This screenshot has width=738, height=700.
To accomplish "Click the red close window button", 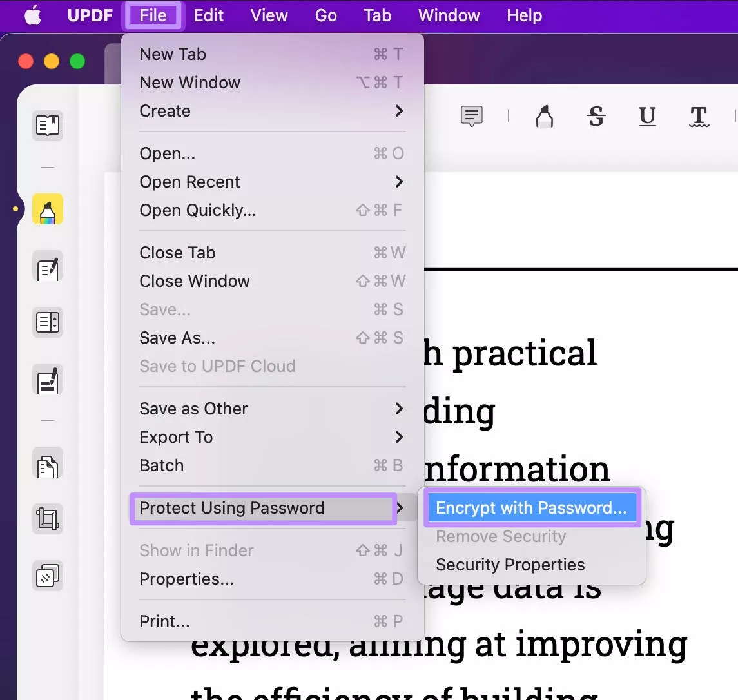I will [x=26, y=61].
